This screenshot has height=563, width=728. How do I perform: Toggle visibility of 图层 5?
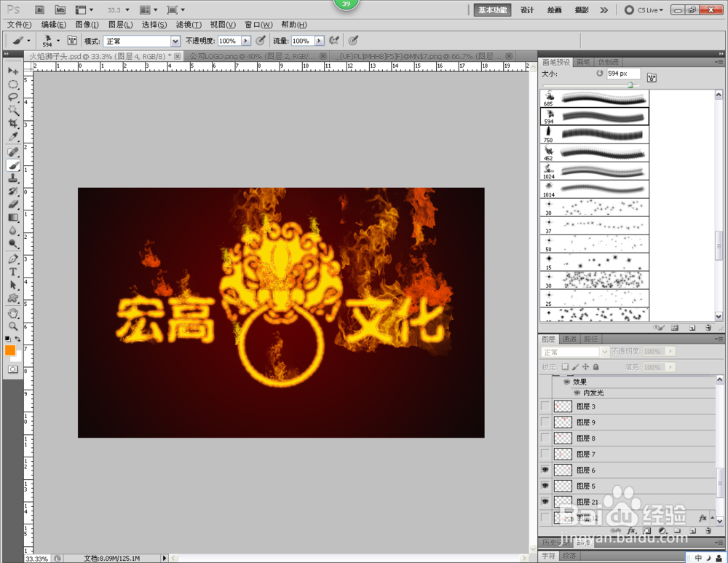[x=545, y=485]
